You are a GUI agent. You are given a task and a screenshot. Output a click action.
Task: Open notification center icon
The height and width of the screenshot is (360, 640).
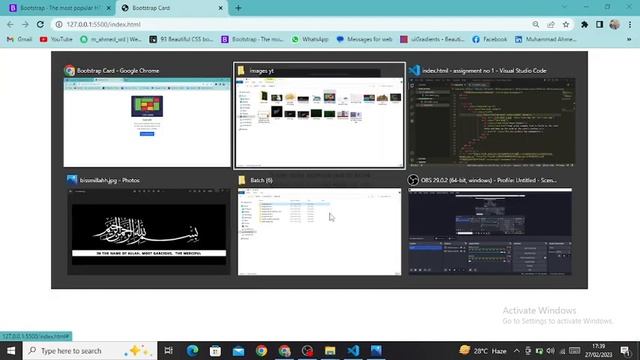[625, 351]
